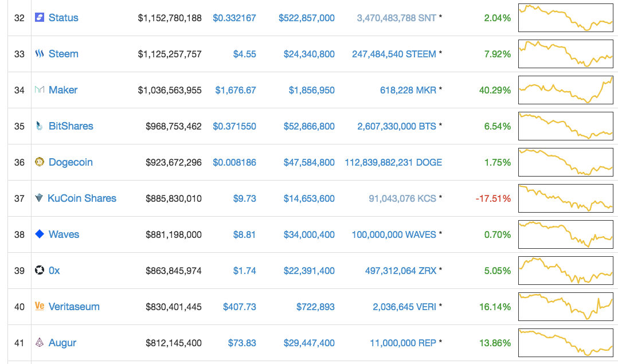This screenshot has width=618, height=364.
Task: Click the Maker coin logo icon
Action: [x=40, y=90]
